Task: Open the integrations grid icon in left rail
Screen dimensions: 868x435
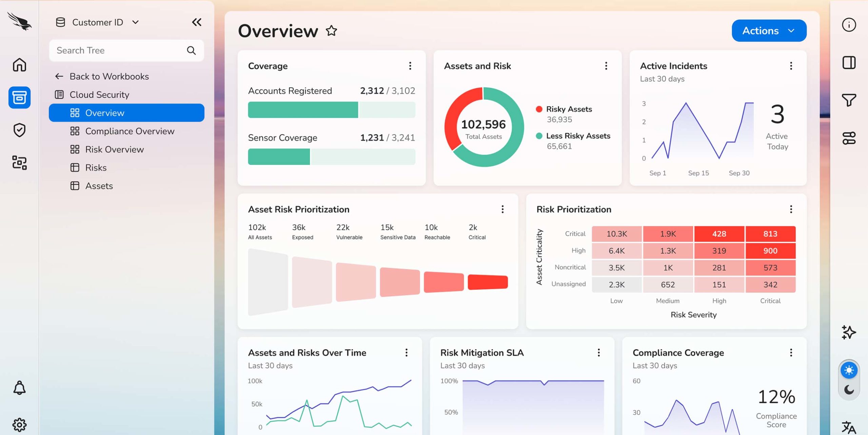Action: (x=19, y=163)
